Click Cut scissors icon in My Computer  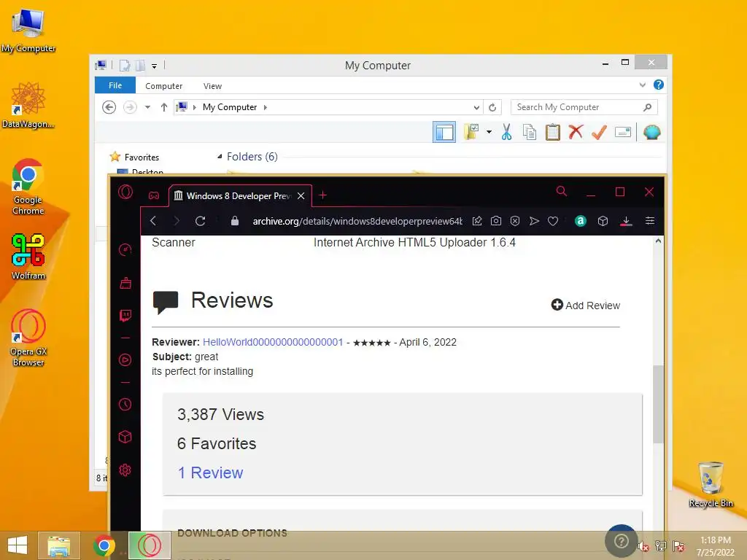[x=506, y=132]
